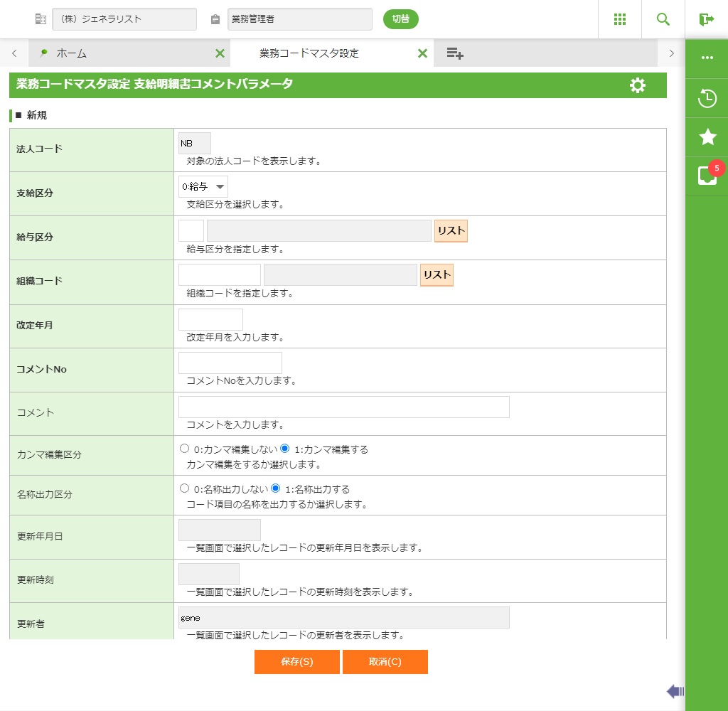The height and width of the screenshot is (711, 728).
Task: Select radio 0:名称出力しない
Action: pyautogui.click(x=185, y=488)
